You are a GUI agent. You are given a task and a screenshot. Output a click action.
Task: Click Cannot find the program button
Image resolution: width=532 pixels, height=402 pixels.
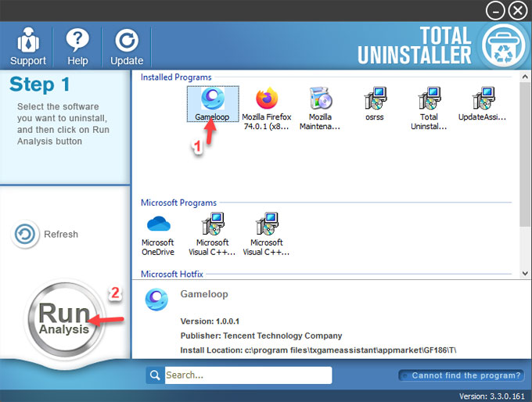pos(462,375)
